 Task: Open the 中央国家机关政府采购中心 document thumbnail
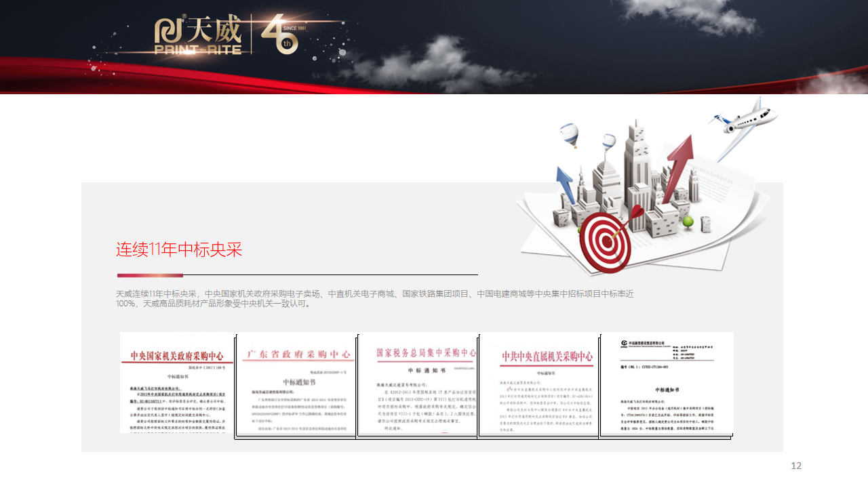pos(177,382)
